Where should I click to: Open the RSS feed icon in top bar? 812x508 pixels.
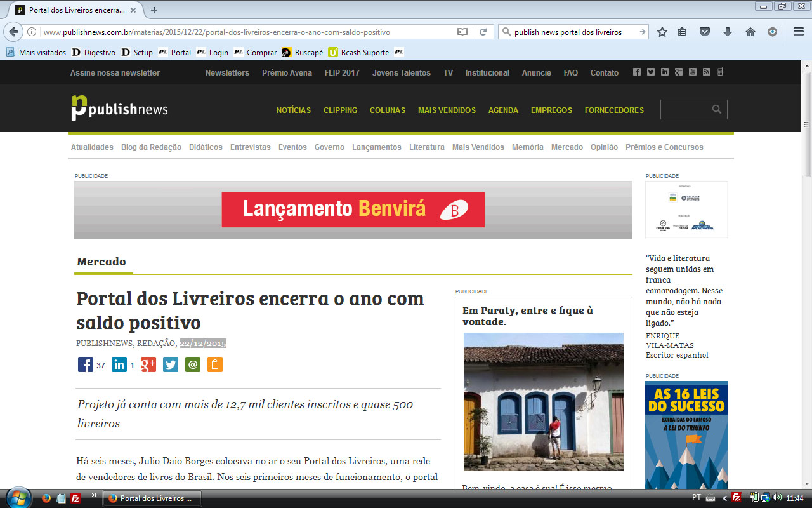click(x=707, y=72)
